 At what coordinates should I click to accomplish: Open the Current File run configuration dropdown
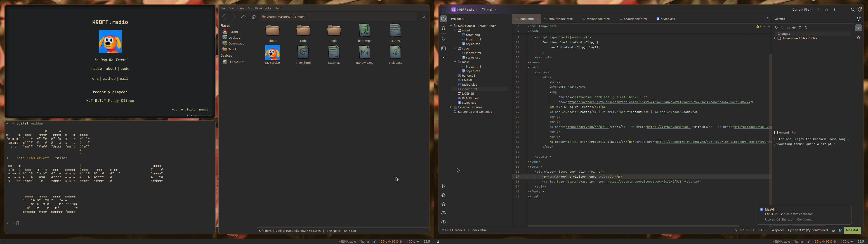802,10
